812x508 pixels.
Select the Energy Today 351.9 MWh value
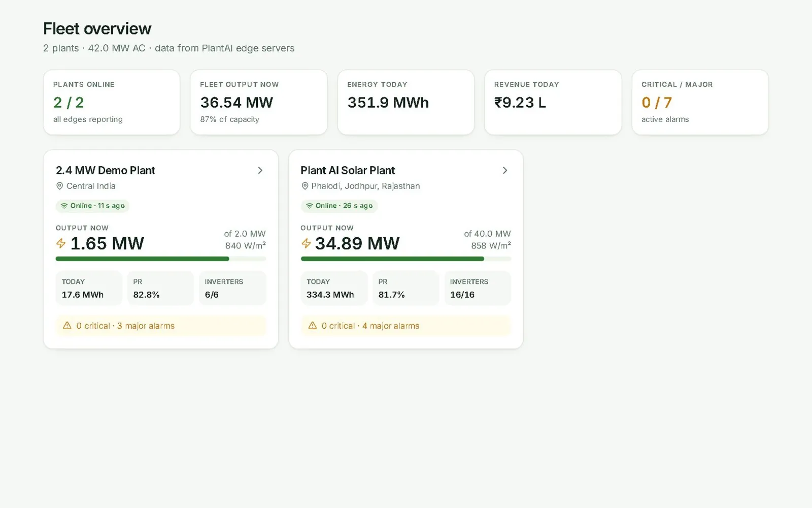tap(388, 103)
